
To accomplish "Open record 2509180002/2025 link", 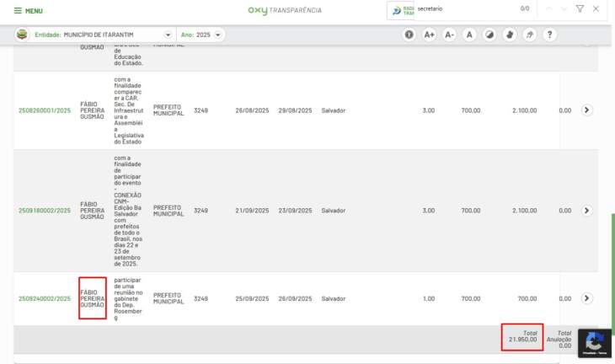I will click(x=45, y=211).
